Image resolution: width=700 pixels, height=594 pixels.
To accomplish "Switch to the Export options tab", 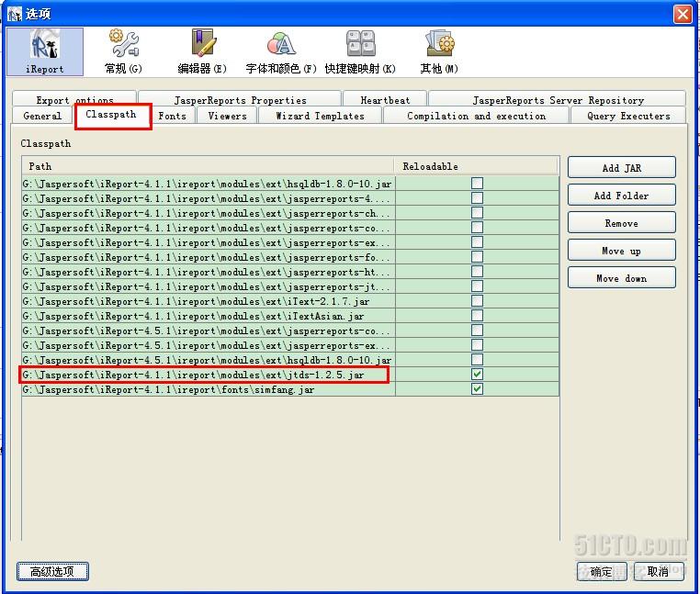I will point(74,99).
